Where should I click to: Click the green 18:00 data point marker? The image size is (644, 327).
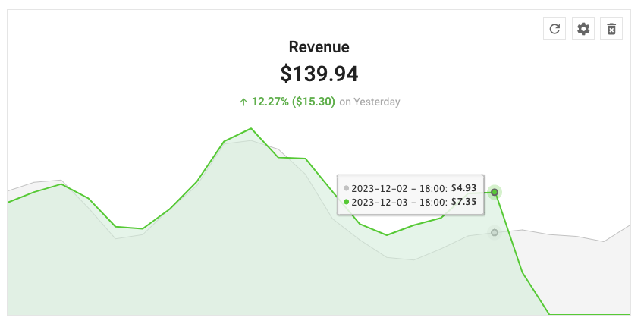click(495, 192)
